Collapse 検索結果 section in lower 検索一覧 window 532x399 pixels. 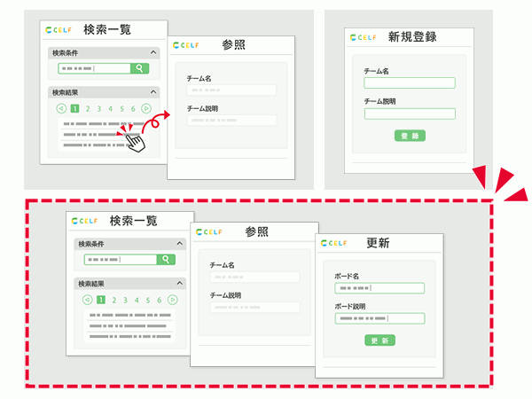click(179, 283)
